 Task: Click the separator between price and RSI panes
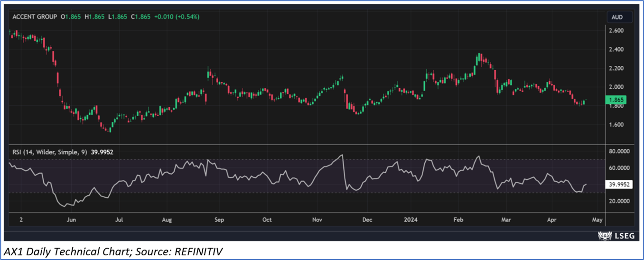(308, 144)
